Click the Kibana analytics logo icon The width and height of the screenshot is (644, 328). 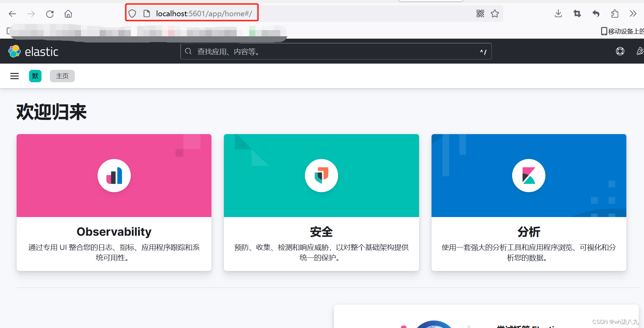pyautogui.click(x=529, y=176)
